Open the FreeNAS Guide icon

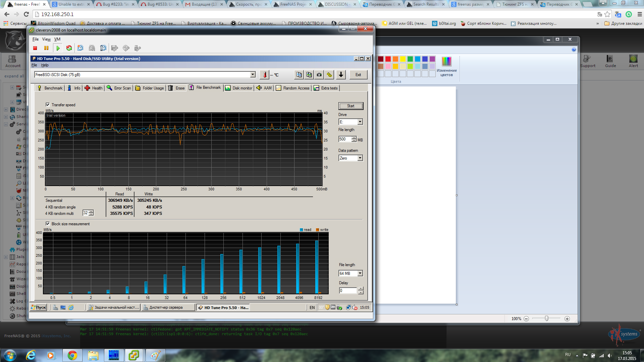[610, 61]
